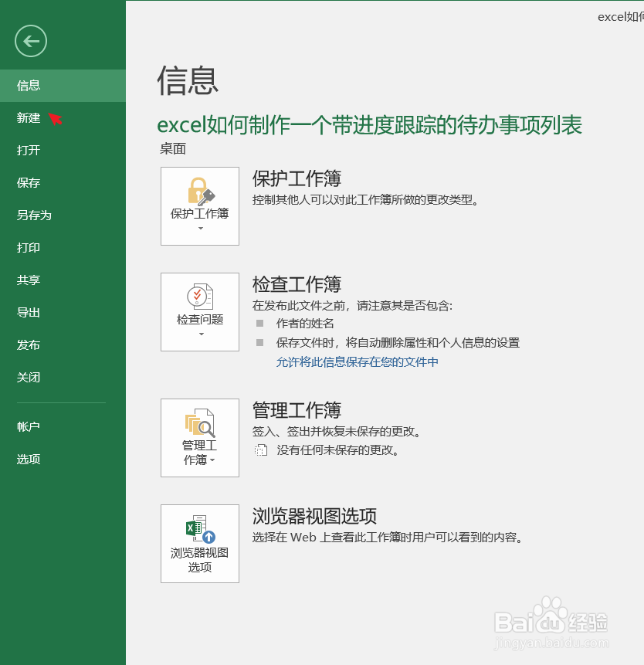Click the 管理工作簿 section heading
The image size is (644, 665).
[297, 410]
